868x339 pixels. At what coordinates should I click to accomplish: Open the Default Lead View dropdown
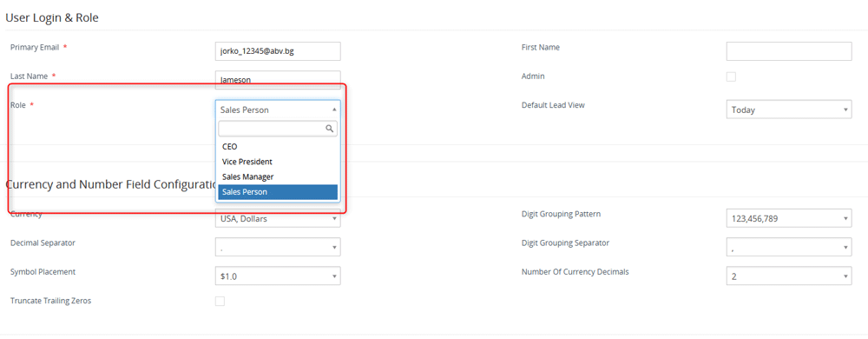point(788,110)
